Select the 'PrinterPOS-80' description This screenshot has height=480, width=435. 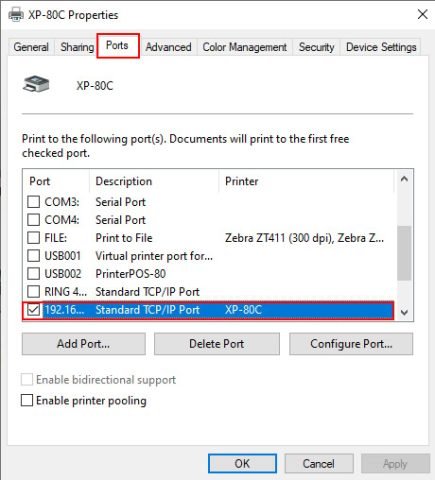pyautogui.click(x=131, y=274)
